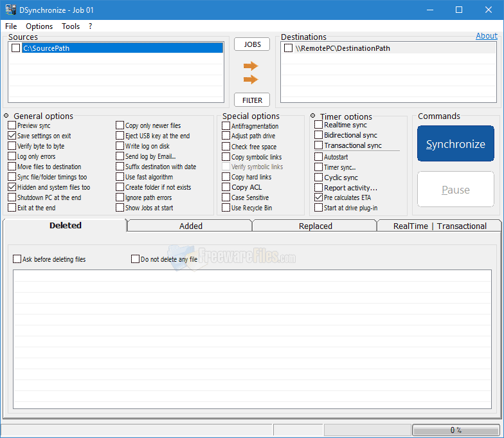Screen dimensions: 504x438
Task: Enable Preview sync
Action: pos(12,125)
